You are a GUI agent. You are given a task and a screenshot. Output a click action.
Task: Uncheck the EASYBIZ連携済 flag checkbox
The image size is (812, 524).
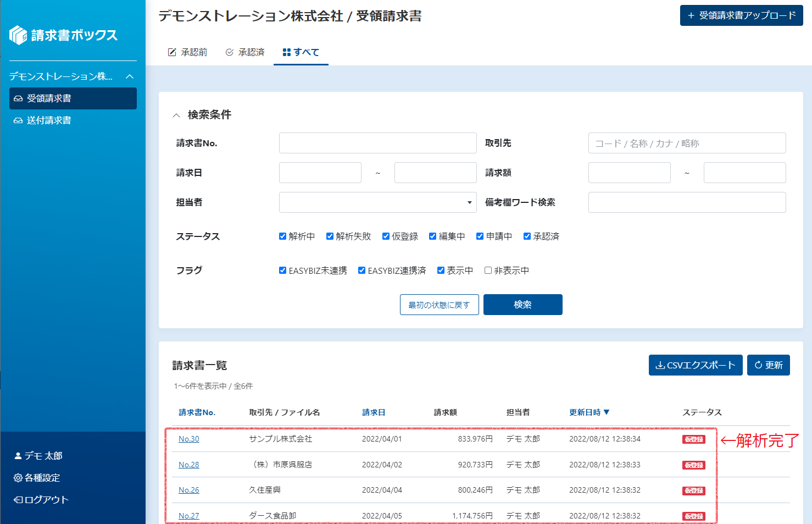pyautogui.click(x=361, y=271)
